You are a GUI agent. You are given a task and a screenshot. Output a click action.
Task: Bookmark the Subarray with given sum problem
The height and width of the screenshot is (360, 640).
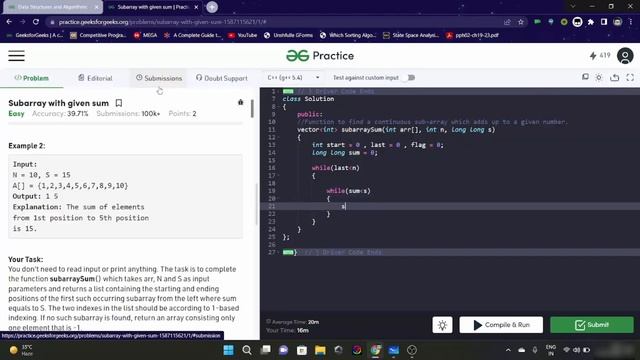(119, 103)
